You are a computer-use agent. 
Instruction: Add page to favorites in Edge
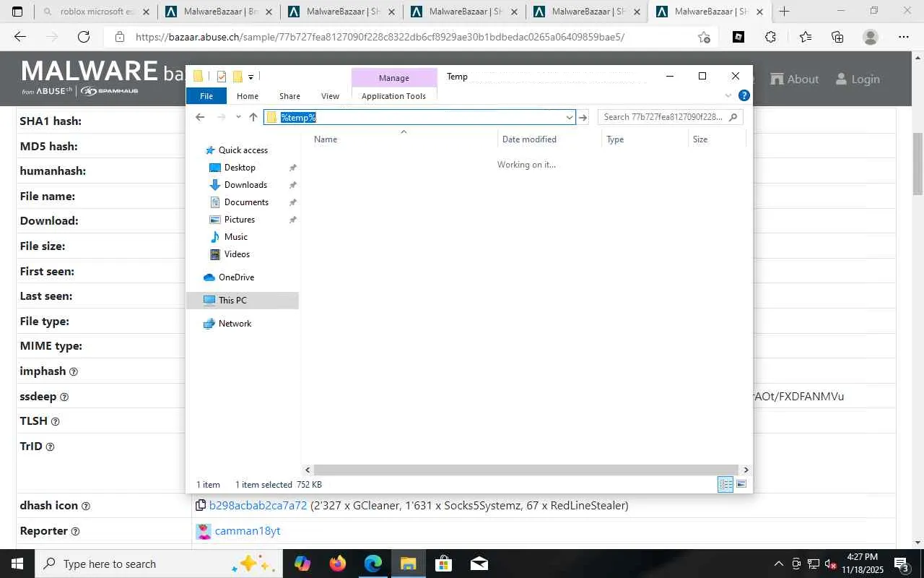(704, 37)
